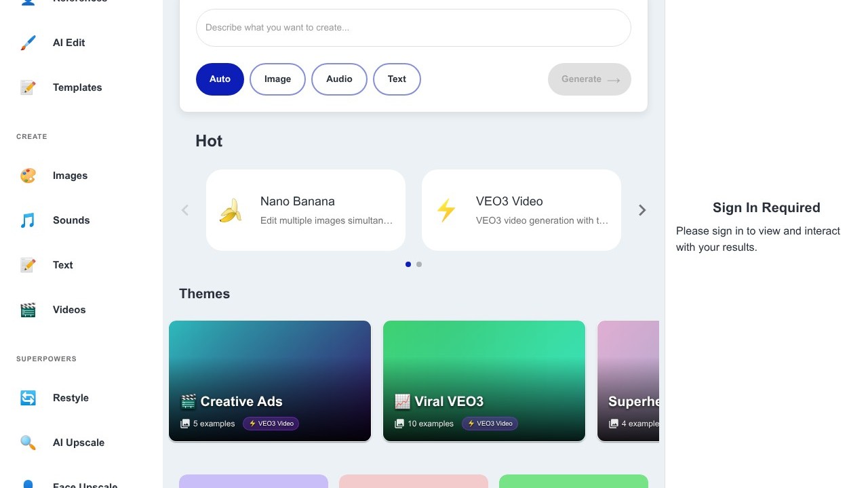
Task: Advance Hot carousel with right chevron
Action: (642, 210)
